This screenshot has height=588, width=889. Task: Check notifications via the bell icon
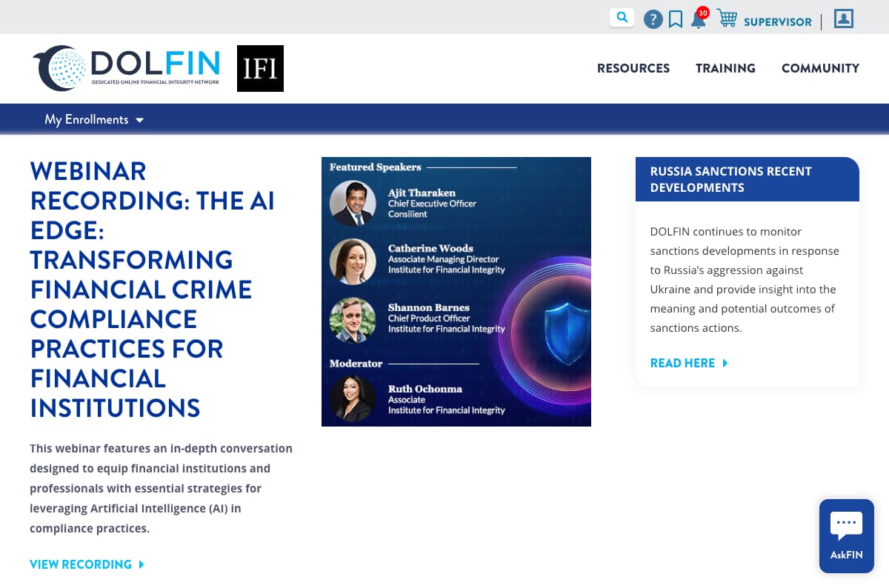click(x=697, y=21)
